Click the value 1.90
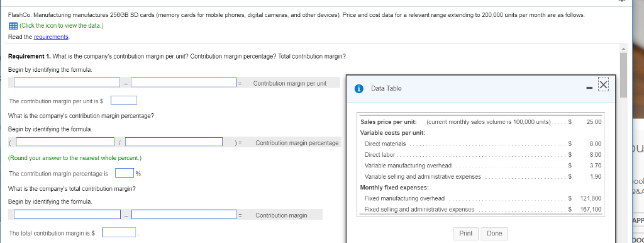Viewport: 644px width, 243px height. tap(596, 177)
